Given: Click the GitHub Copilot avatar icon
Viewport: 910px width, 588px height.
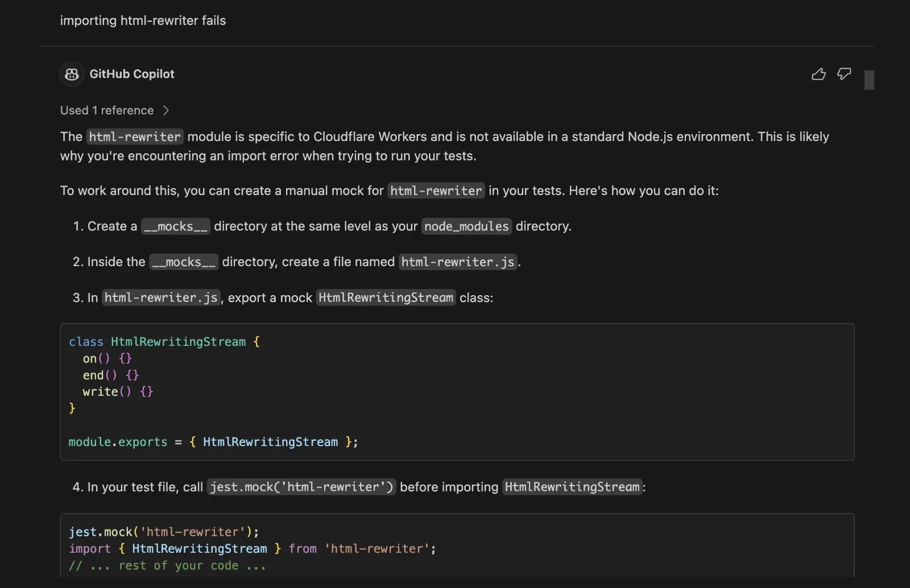Looking at the screenshot, I should (72, 74).
